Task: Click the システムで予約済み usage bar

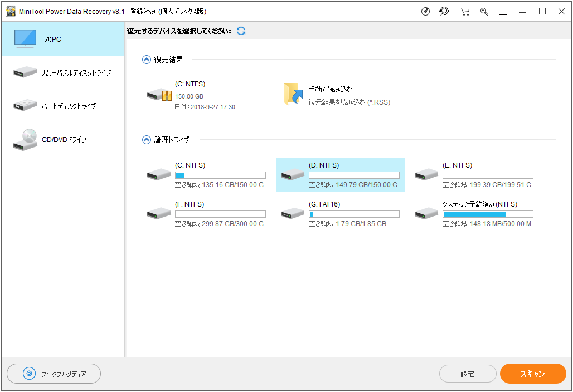Action: pos(488,214)
